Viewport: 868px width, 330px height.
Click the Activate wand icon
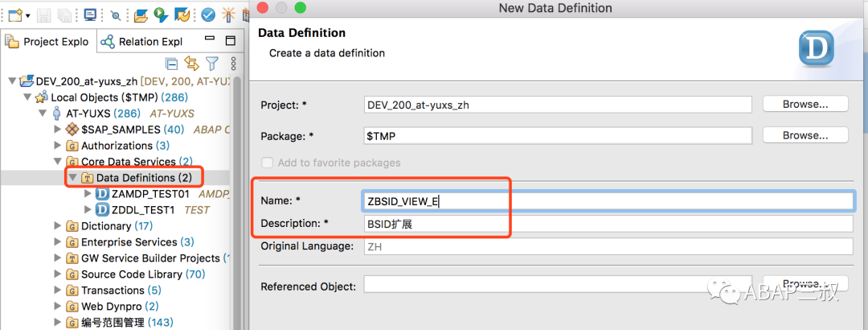click(x=228, y=15)
